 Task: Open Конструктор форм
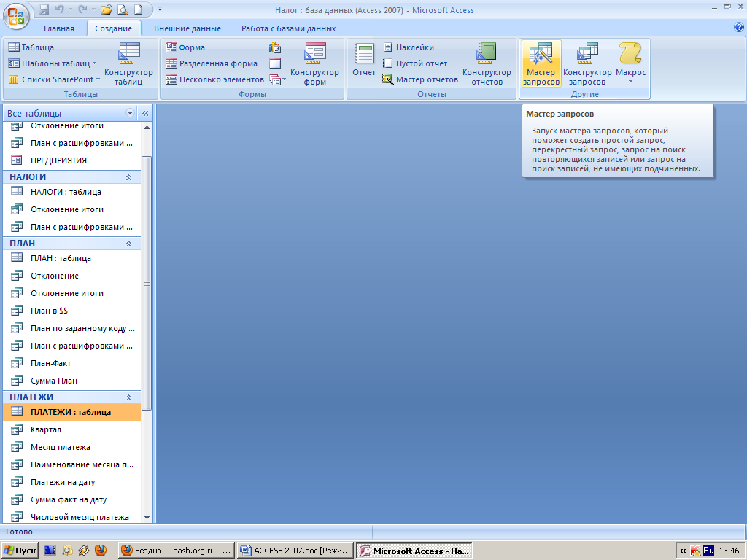314,63
